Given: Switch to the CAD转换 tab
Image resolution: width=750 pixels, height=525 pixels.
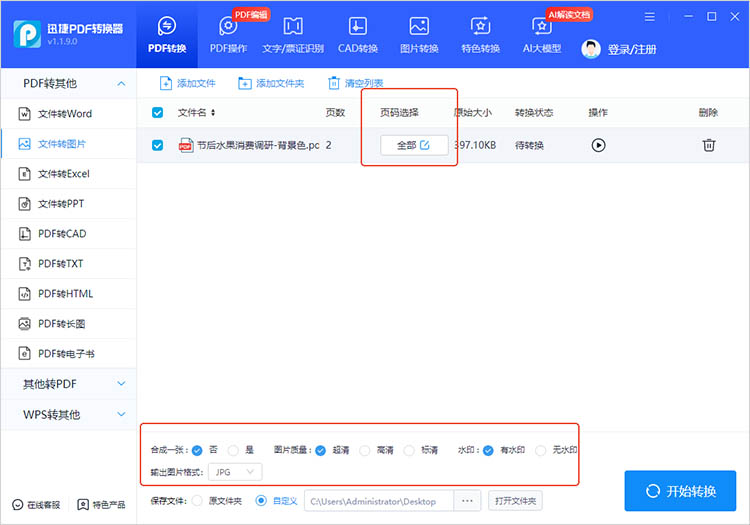Looking at the screenshot, I should point(358,35).
